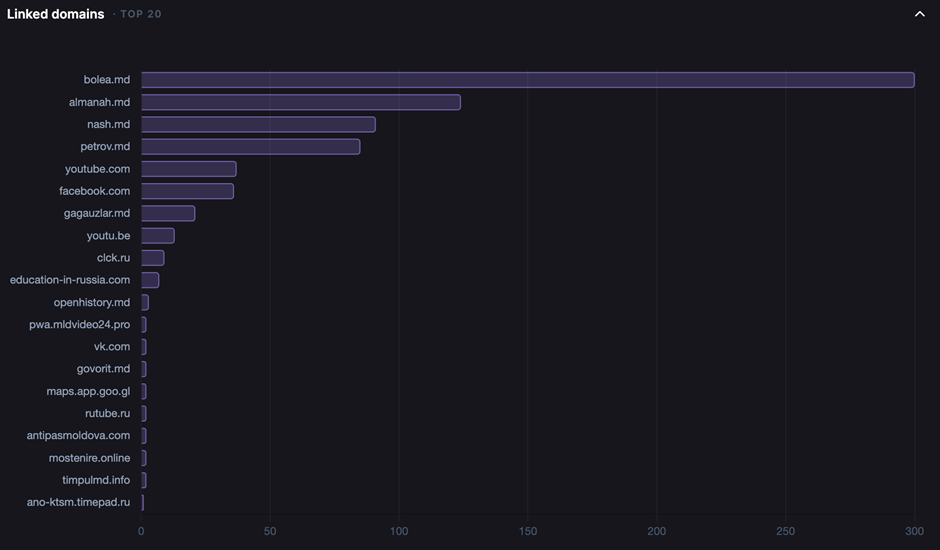Viewport: 940px width, 550px height.
Task: Click the youtube.com bar
Action: point(188,169)
